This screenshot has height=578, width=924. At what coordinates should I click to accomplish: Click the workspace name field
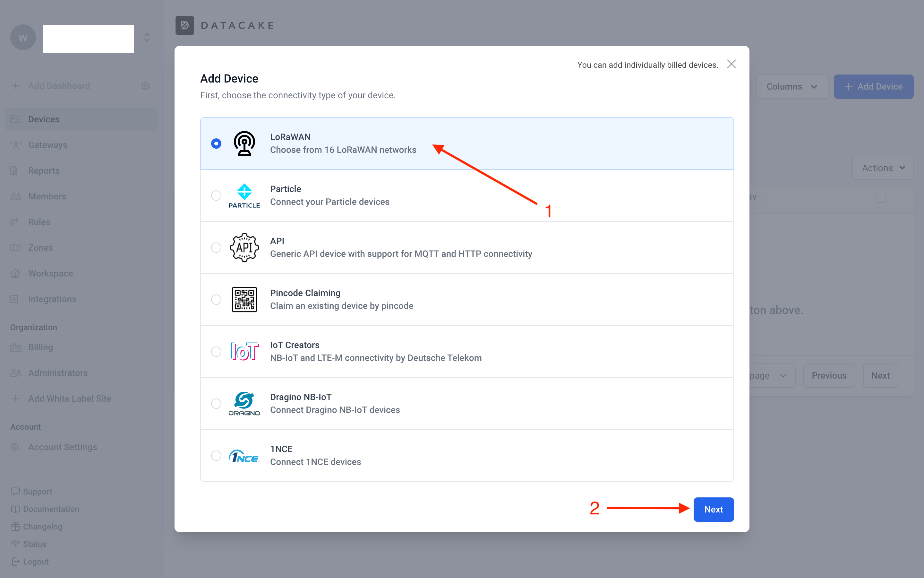88,39
